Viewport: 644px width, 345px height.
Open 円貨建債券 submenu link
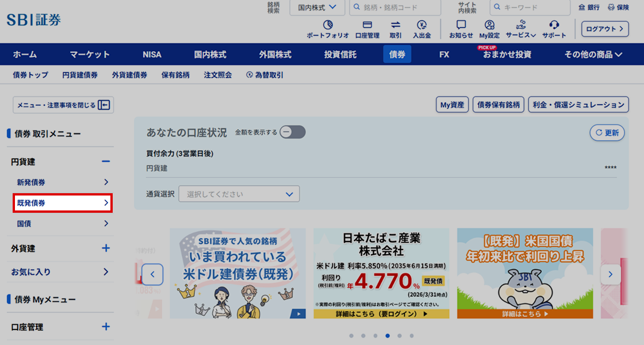coord(80,75)
